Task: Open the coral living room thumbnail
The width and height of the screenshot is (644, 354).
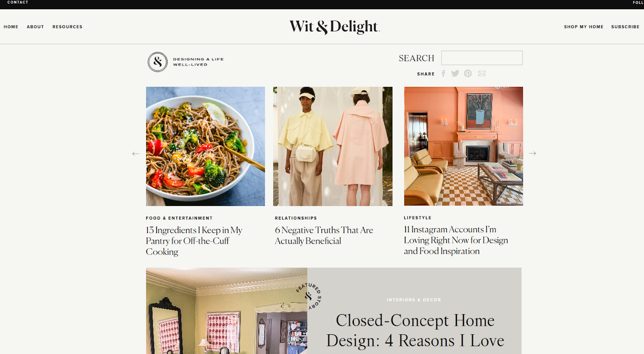Action: [x=463, y=146]
